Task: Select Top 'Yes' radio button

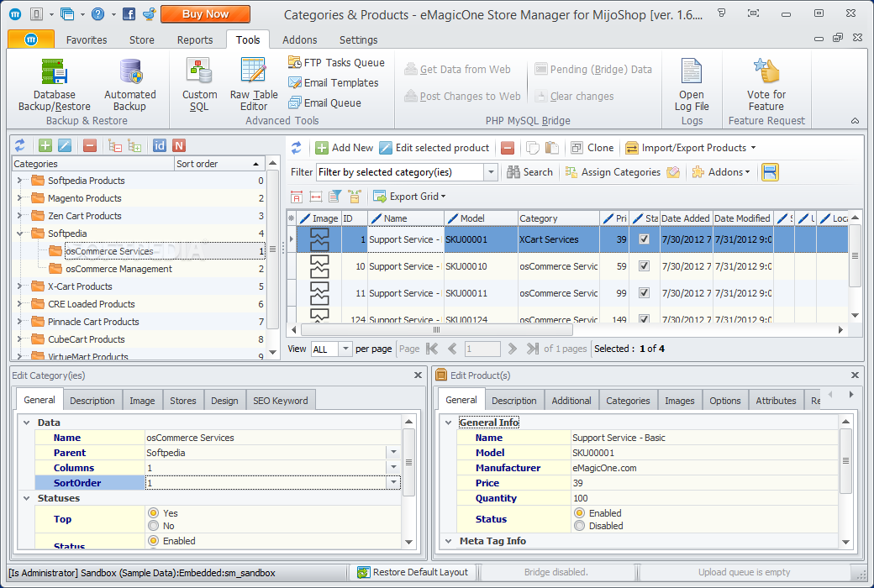Action: tap(153, 512)
